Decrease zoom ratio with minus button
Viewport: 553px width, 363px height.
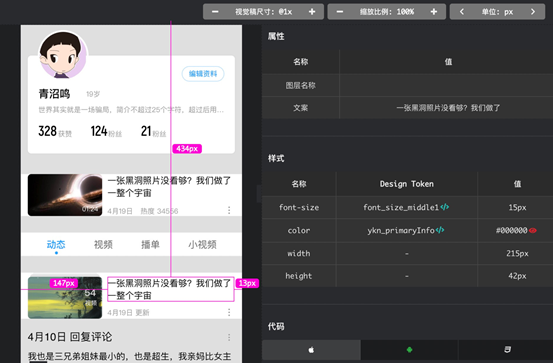(x=340, y=12)
